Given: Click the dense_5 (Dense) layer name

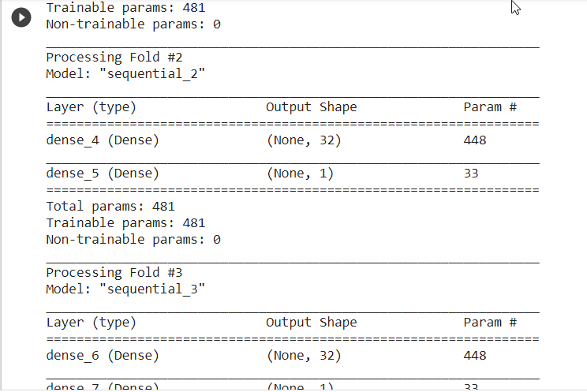Looking at the screenshot, I should coord(103,174).
